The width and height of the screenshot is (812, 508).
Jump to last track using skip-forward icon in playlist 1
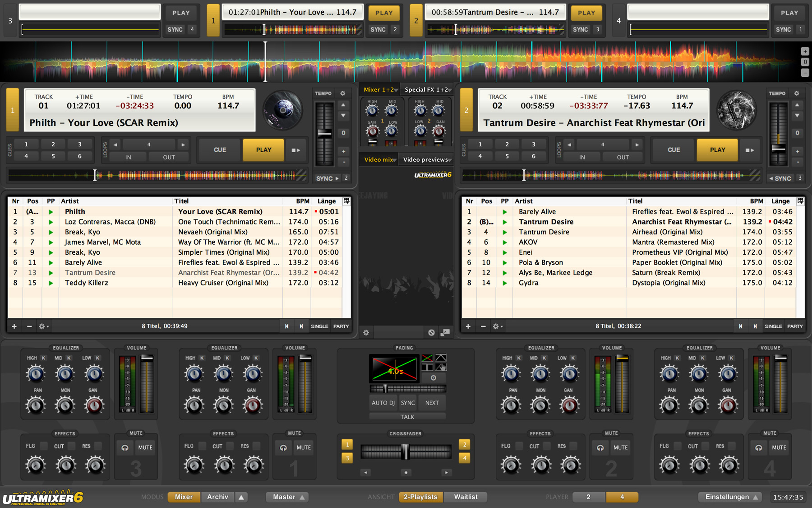(x=301, y=326)
